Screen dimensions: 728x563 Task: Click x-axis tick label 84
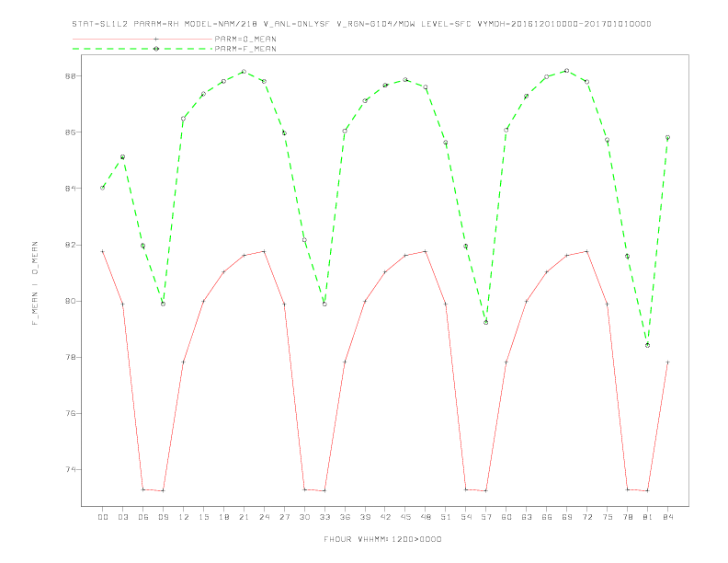pos(667,517)
